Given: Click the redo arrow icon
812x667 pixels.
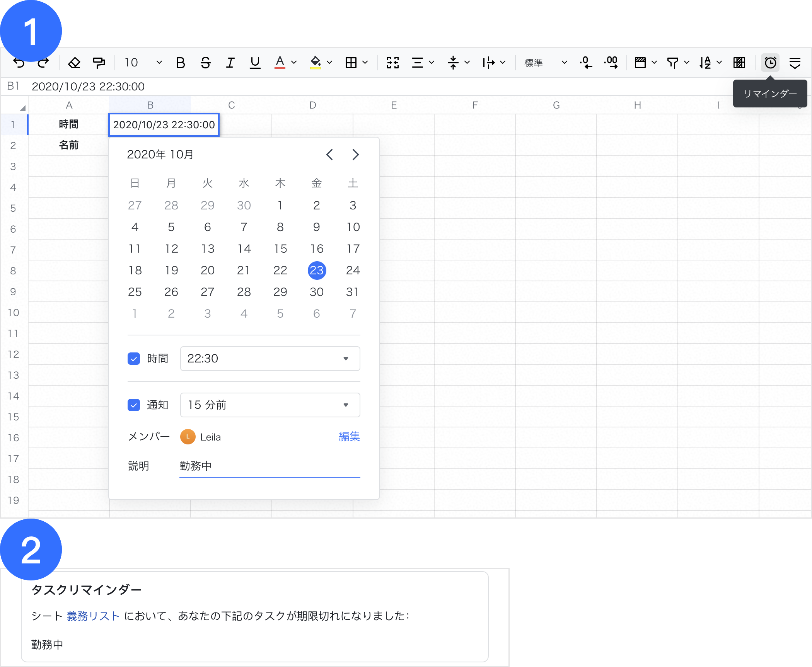Looking at the screenshot, I should pyautogui.click(x=43, y=63).
